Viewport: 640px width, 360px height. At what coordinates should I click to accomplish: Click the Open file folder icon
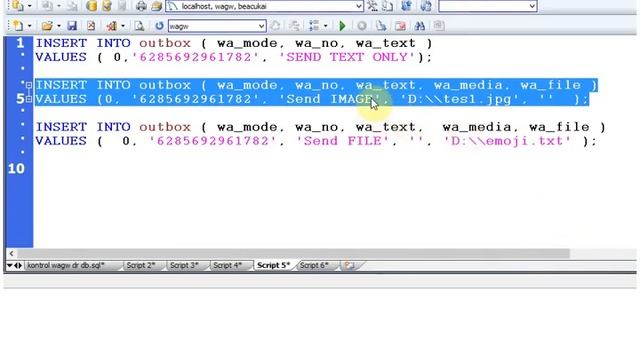point(47,26)
